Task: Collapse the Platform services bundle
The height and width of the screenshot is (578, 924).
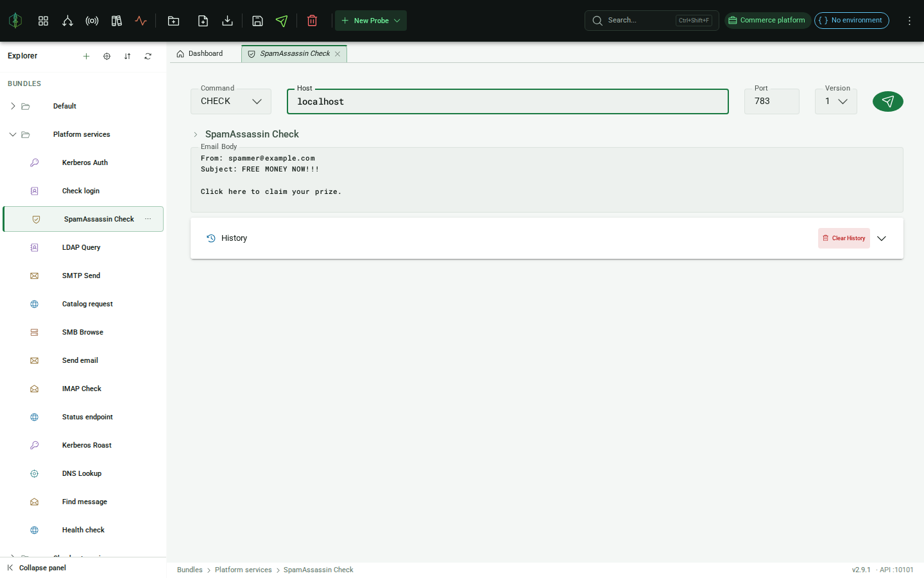Action: tap(13, 134)
